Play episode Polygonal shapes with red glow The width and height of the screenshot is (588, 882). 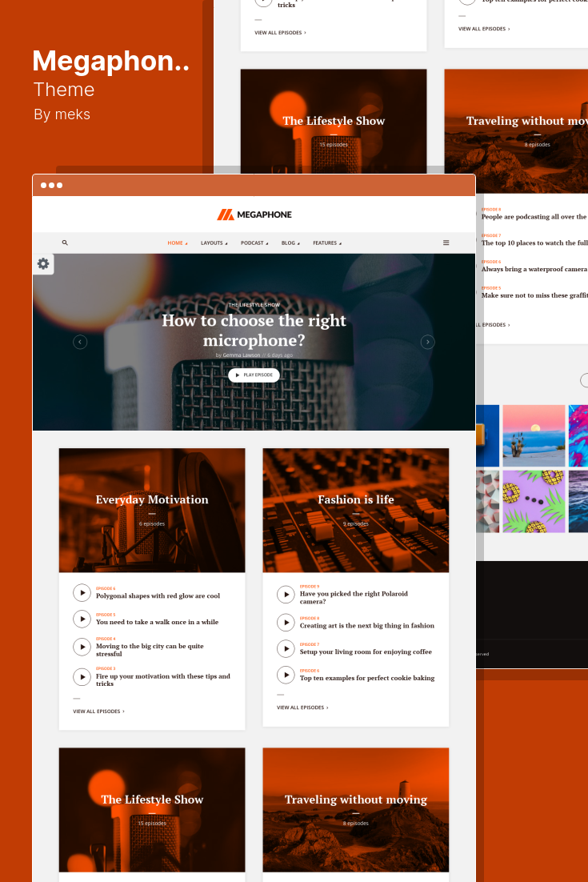pos(82,593)
